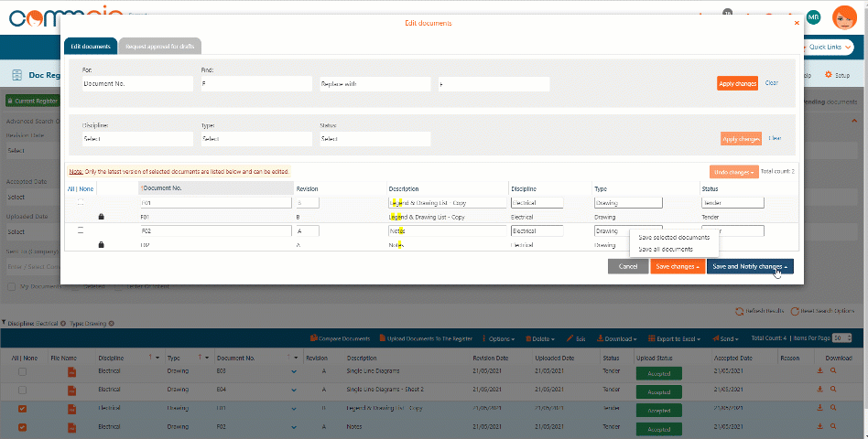Click the download icon for Single Line Diagrams E03
The width and height of the screenshot is (868, 439).
point(820,371)
